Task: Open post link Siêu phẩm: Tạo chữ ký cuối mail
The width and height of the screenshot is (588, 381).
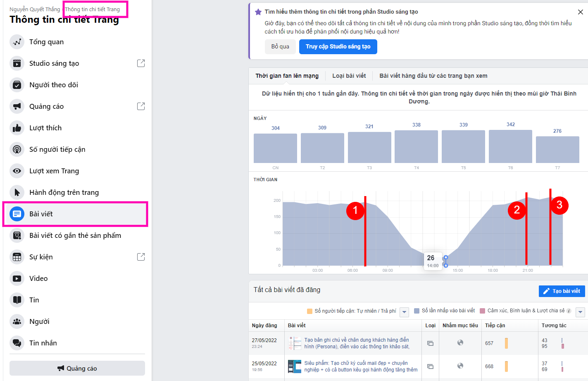Action: (x=361, y=367)
